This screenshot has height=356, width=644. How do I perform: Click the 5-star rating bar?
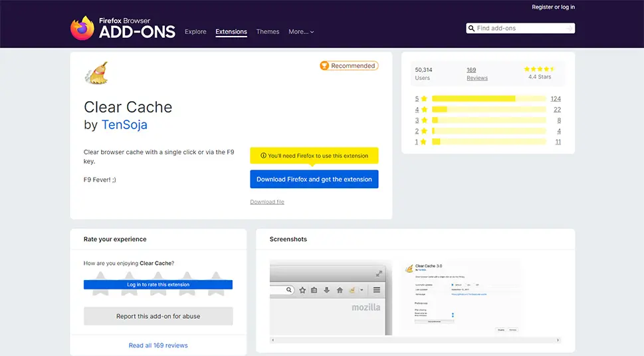[489, 98]
